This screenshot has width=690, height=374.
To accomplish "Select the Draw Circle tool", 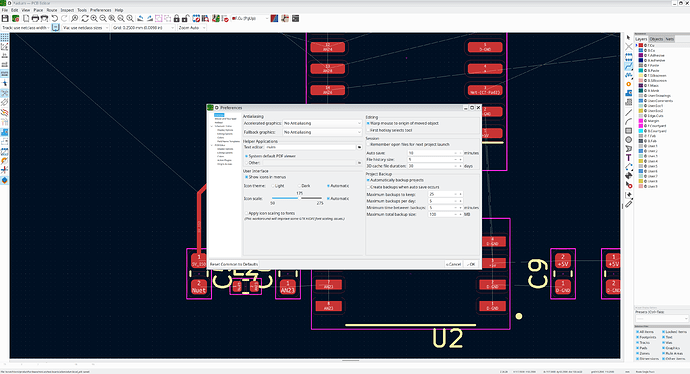I will click(628, 139).
